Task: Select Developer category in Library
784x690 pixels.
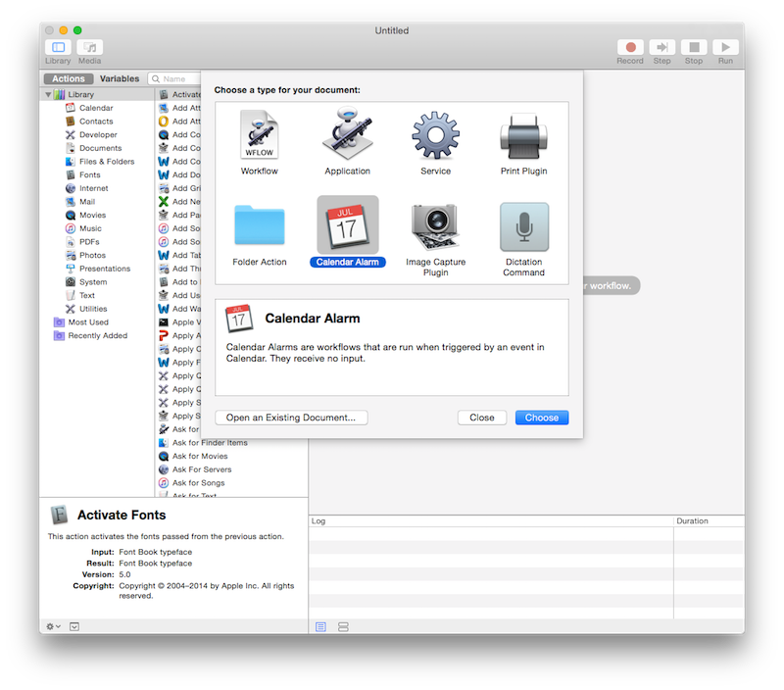Action: pos(98,135)
